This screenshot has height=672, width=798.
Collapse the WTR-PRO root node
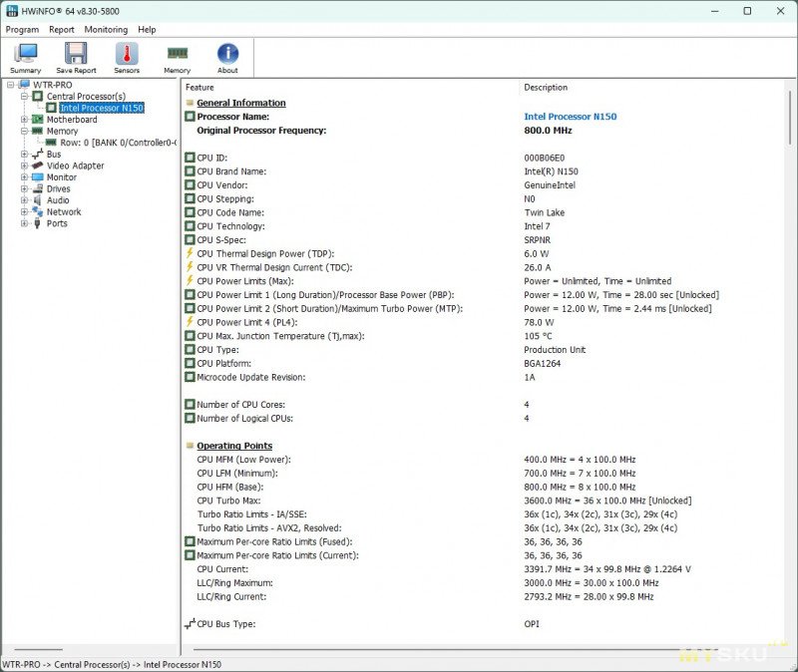coord(10,85)
